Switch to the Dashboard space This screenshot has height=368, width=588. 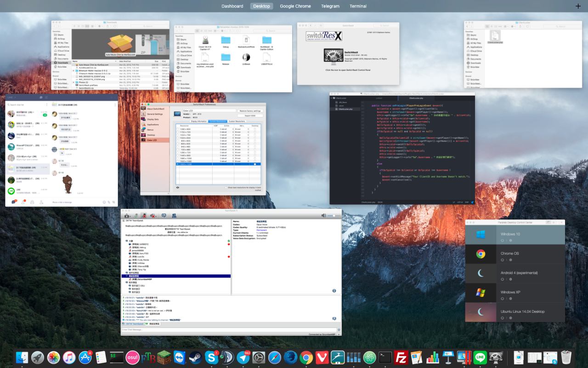point(232,6)
